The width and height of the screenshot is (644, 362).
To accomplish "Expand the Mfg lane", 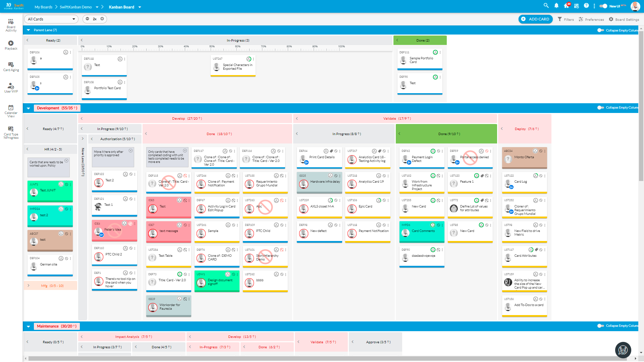I will click(x=28, y=286).
